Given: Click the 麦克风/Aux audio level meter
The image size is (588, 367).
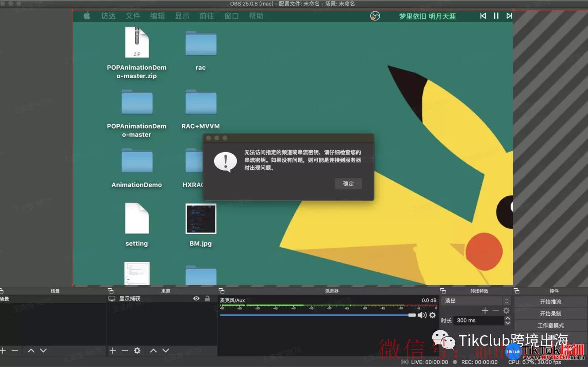Looking at the screenshot, I should [328, 306].
